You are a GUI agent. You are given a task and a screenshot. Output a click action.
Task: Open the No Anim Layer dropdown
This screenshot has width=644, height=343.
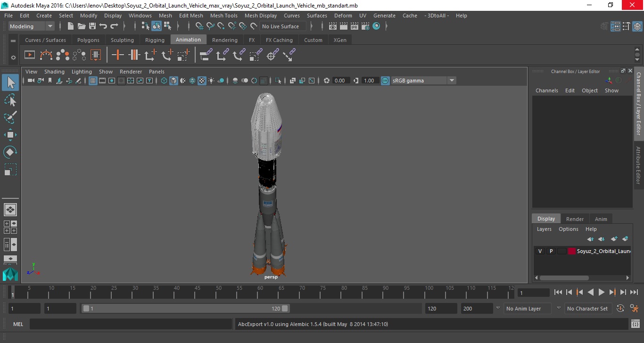click(x=527, y=309)
